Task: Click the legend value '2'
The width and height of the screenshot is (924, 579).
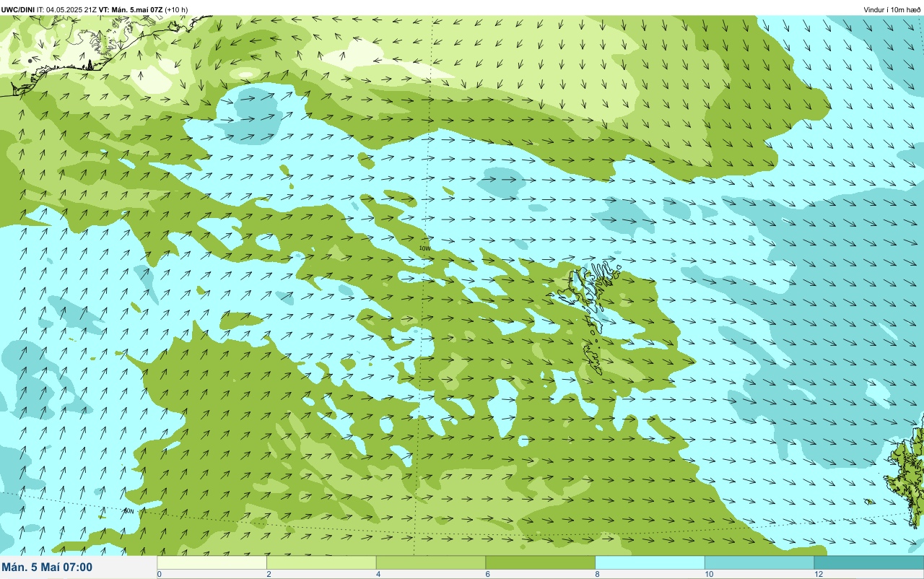Action: tap(269, 574)
